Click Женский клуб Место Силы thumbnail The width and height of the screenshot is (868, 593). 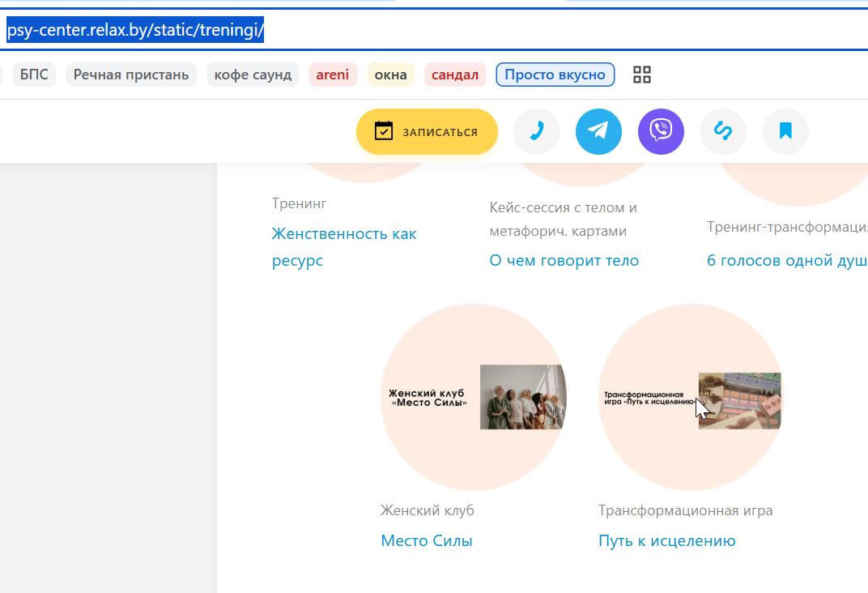click(474, 397)
